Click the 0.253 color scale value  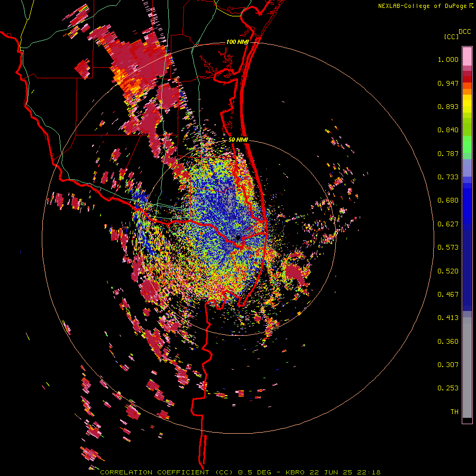(x=448, y=388)
